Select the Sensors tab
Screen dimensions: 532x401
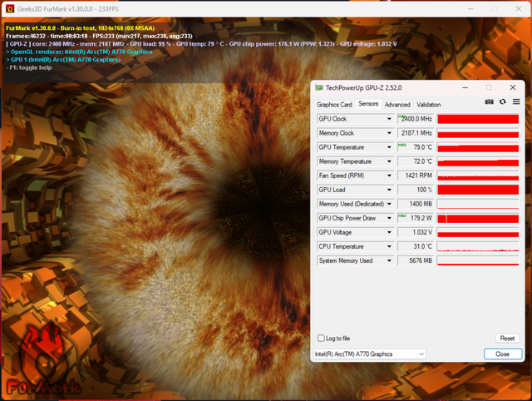(368, 104)
